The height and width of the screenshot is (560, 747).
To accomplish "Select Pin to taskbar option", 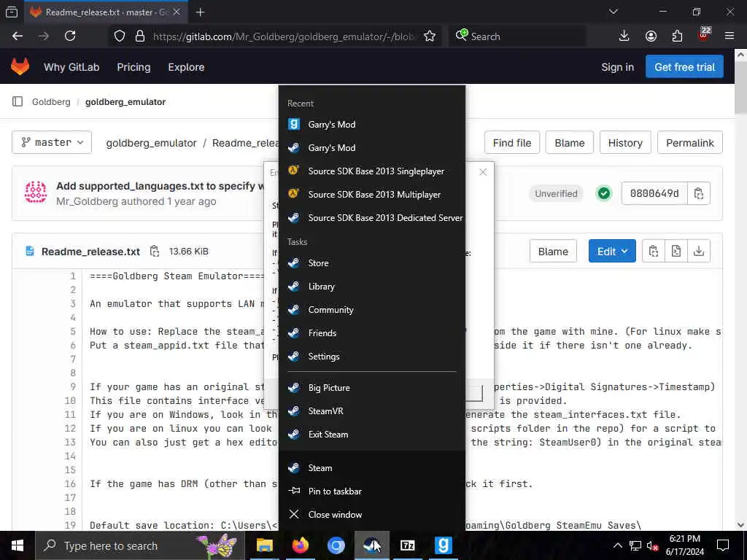I will tap(371, 491).
